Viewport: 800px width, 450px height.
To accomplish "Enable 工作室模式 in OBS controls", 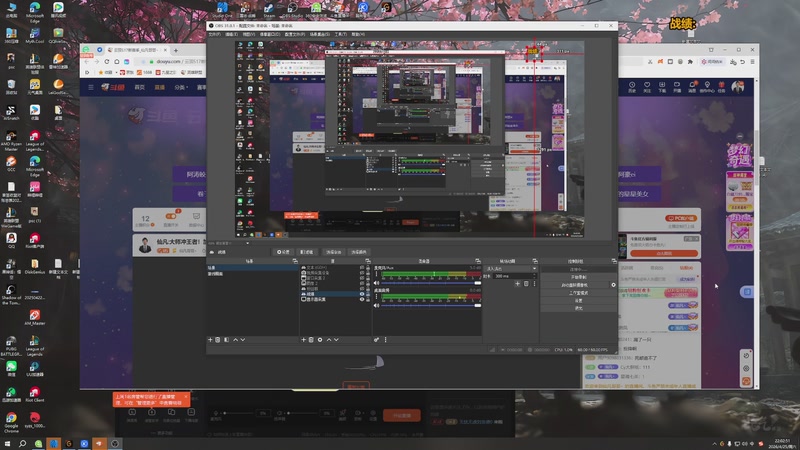I will [x=578, y=293].
